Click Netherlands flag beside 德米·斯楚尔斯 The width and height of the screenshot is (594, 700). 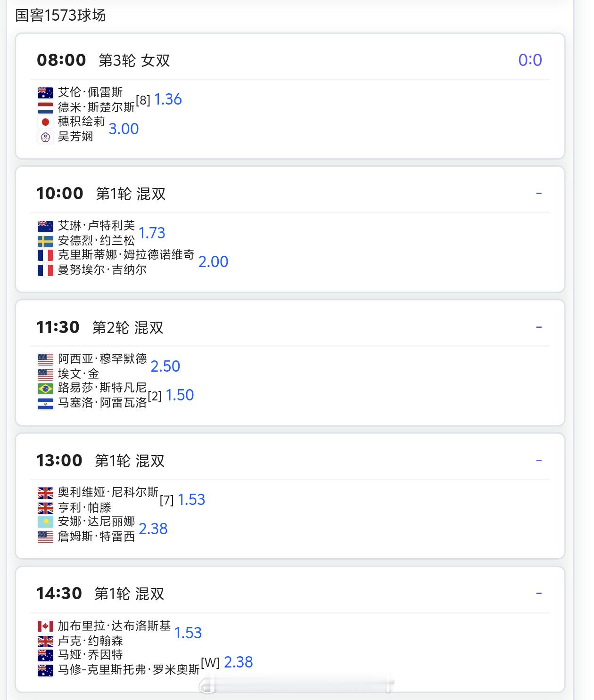pyautogui.click(x=45, y=108)
